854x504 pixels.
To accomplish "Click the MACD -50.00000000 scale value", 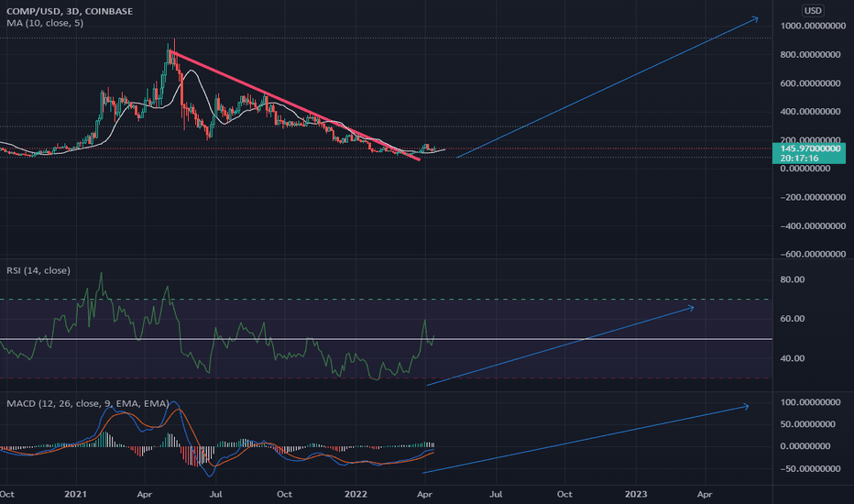I will pyautogui.click(x=810, y=468).
